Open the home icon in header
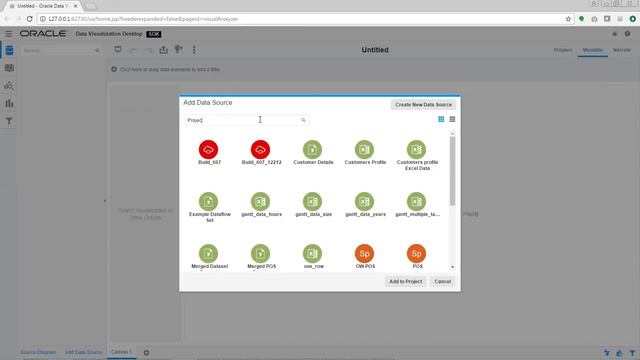Viewport: 640px width, 360px height. tap(615, 34)
